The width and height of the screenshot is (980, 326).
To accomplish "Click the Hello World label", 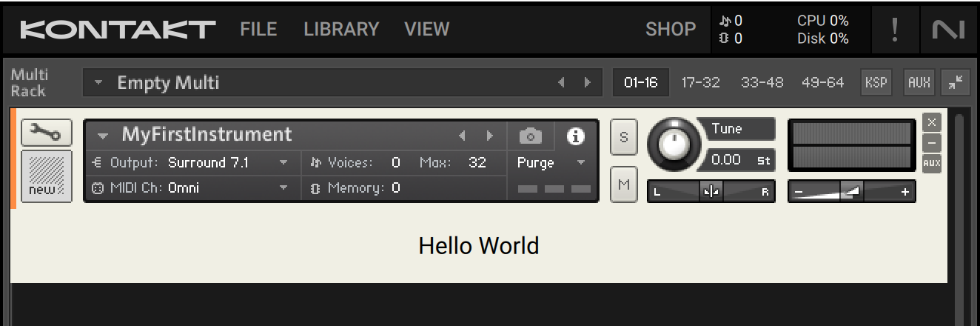I will [479, 245].
